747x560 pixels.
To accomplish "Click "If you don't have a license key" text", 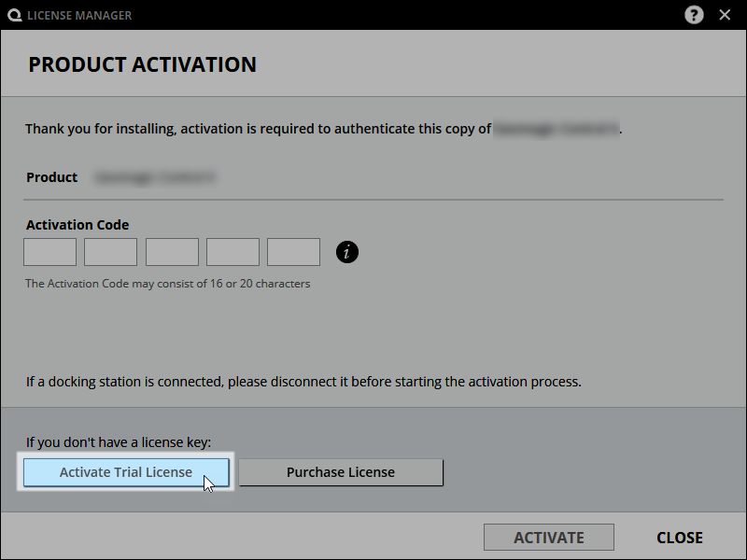I will 119,442.
